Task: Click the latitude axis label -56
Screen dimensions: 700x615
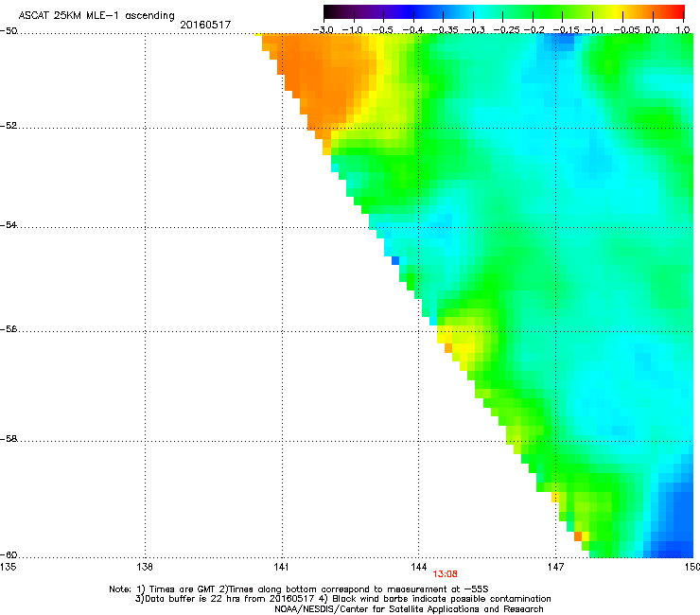Action: point(9,329)
